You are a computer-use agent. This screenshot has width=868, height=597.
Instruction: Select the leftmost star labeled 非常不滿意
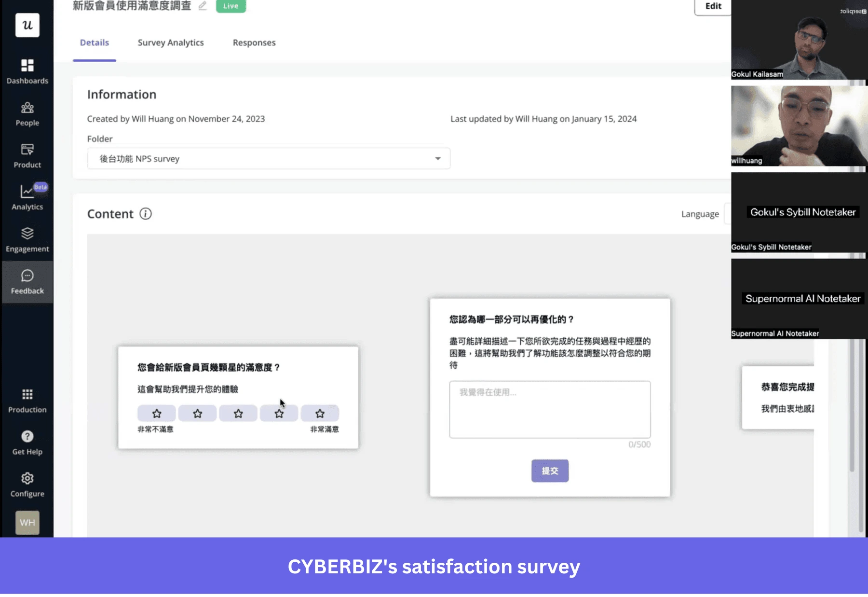coord(157,413)
